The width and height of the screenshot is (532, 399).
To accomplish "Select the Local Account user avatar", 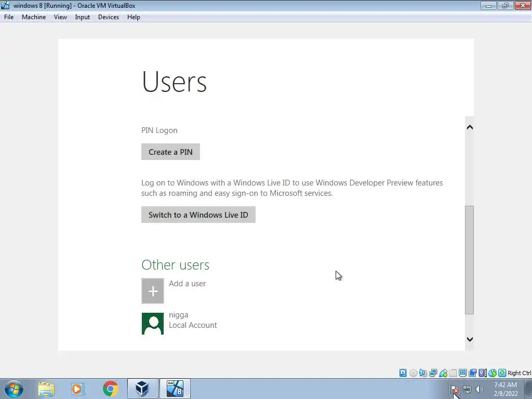I will (x=153, y=323).
